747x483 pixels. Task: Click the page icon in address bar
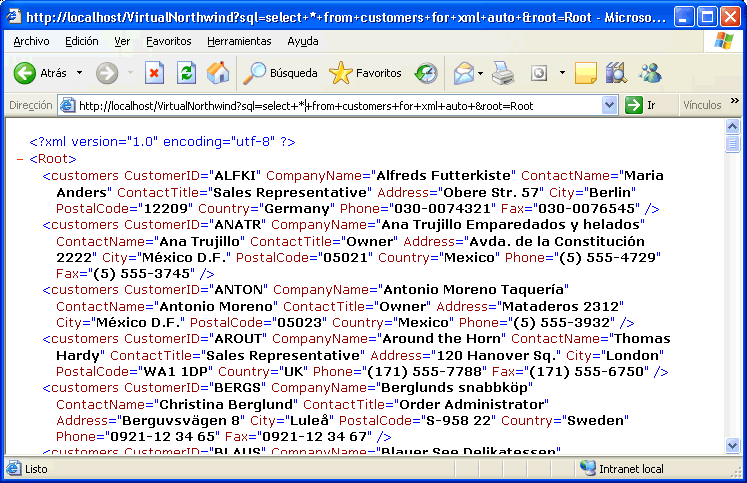[68, 105]
